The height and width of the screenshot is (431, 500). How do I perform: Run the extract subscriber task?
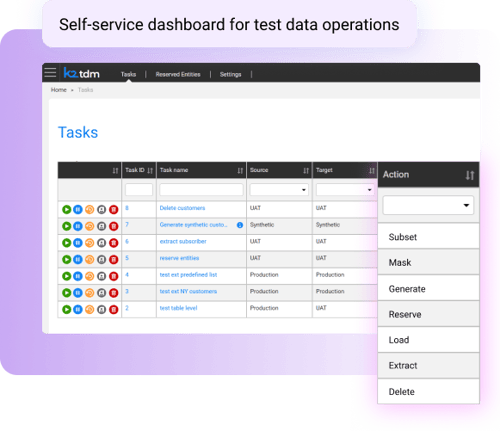click(x=66, y=243)
